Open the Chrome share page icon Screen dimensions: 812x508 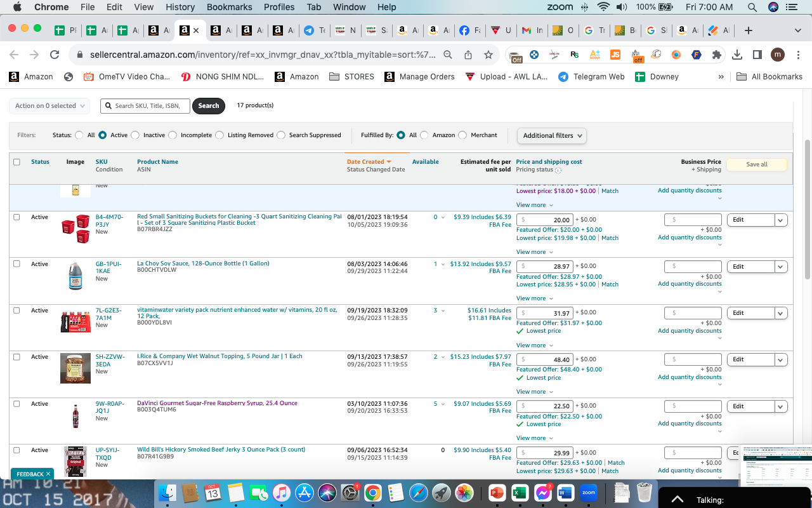click(468, 55)
